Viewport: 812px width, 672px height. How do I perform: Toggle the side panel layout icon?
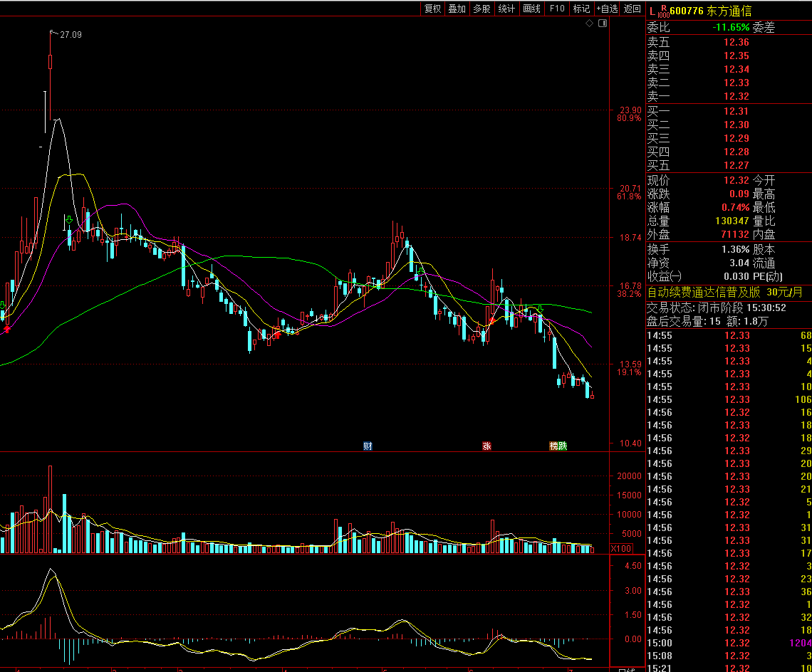pyautogui.click(x=603, y=23)
